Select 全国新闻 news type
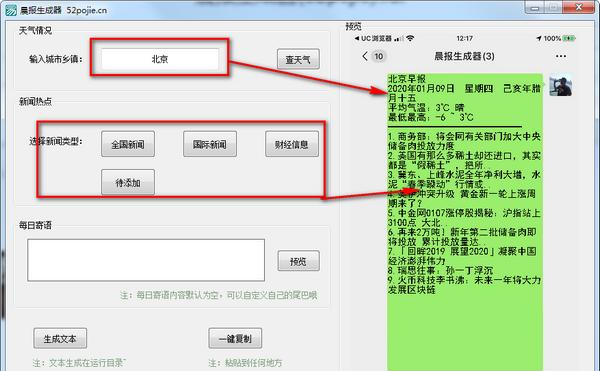This screenshot has width=600, height=371. (128, 144)
